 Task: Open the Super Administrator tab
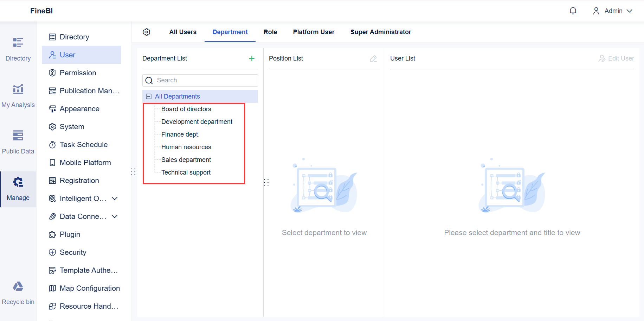coord(381,32)
